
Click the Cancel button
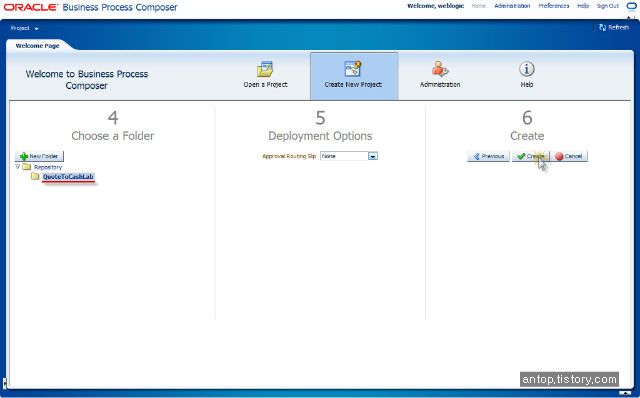pos(569,156)
